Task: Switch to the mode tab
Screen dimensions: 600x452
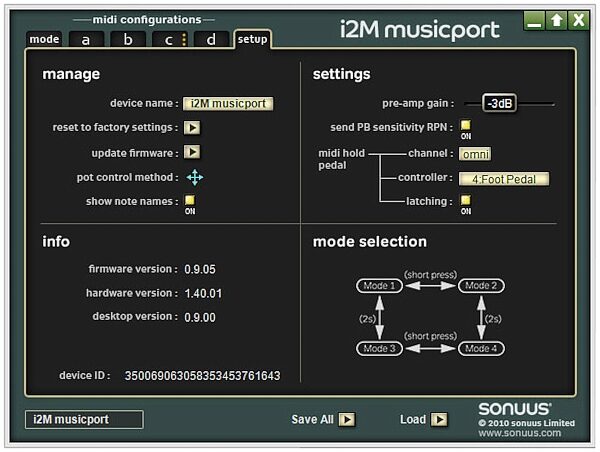Action: coord(44,39)
